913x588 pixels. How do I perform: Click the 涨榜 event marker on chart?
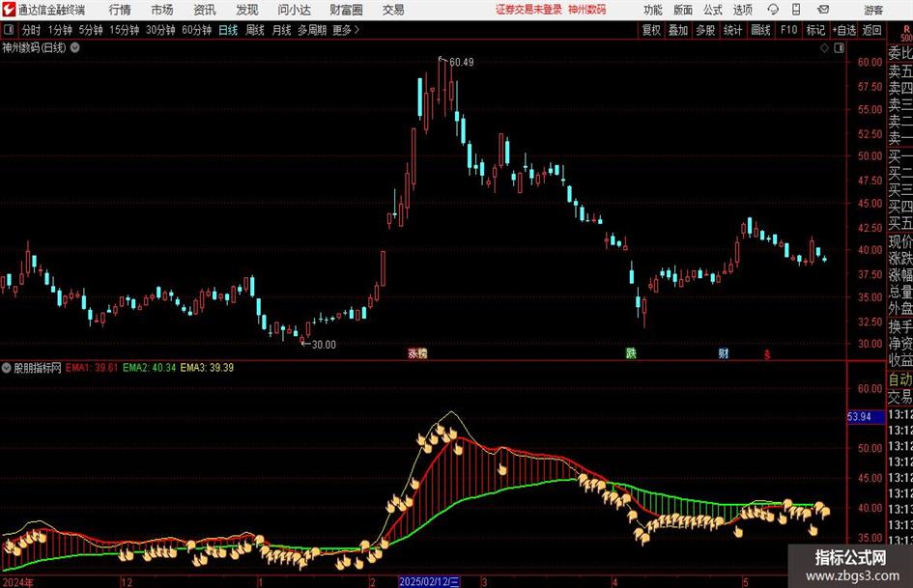coord(417,352)
